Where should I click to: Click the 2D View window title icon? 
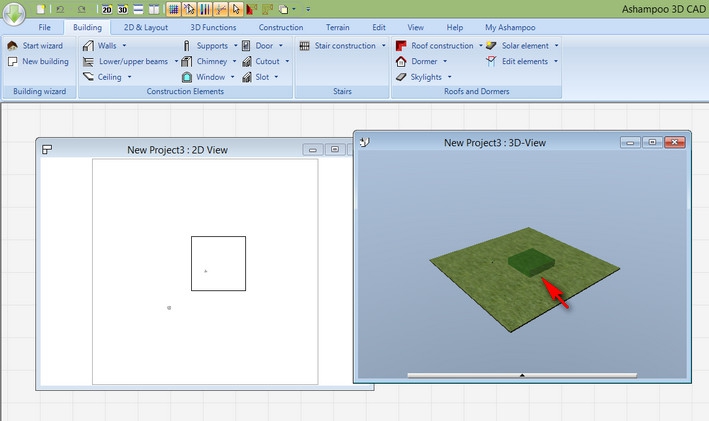(x=47, y=149)
